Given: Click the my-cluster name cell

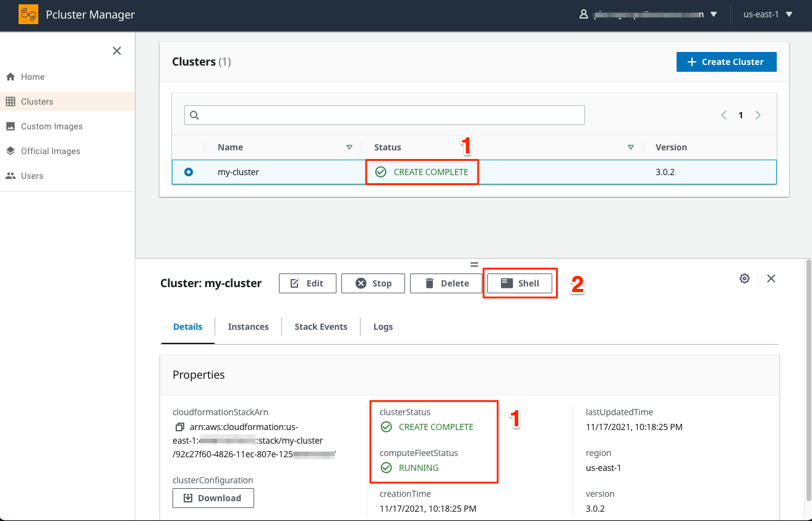Looking at the screenshot, I should pos(238,172).
